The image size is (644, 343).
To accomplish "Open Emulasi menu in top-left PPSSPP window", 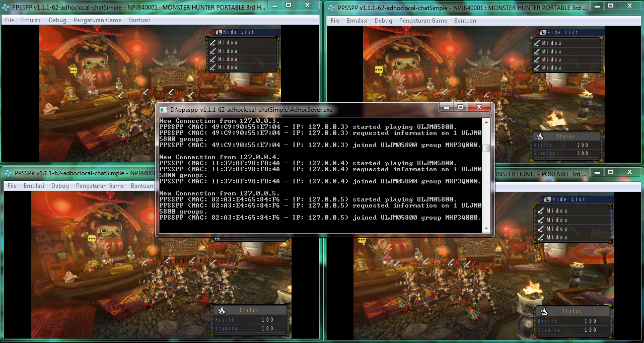I will [31, 21].
